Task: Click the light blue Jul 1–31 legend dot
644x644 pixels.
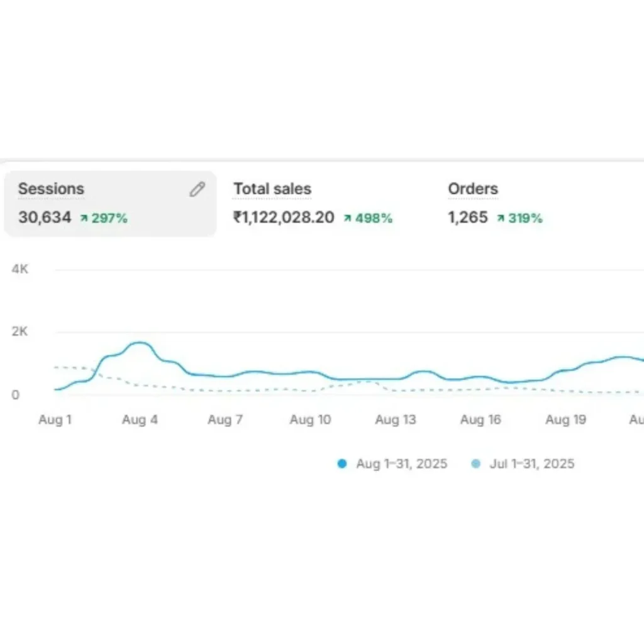Action: pos(475,464)
